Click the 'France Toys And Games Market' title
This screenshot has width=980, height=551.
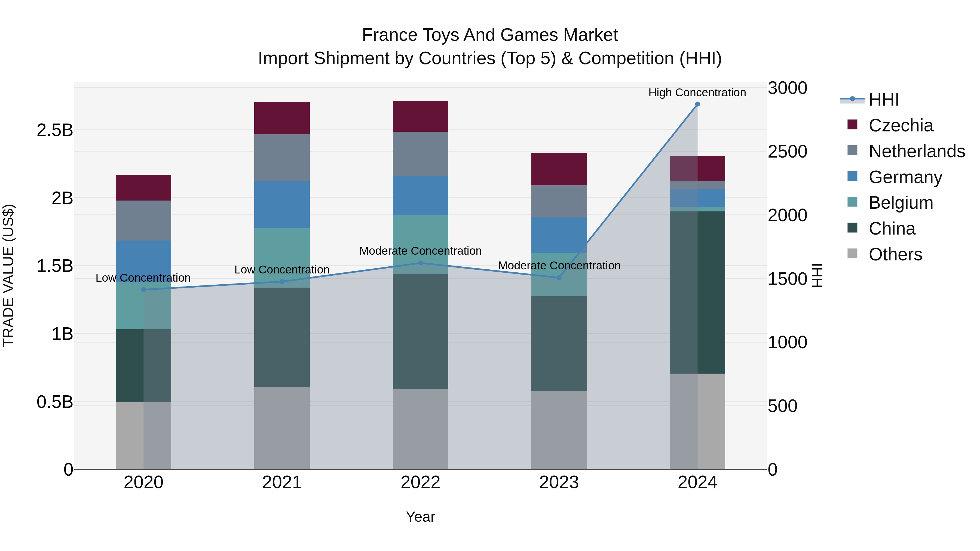(x=490, y=35)
